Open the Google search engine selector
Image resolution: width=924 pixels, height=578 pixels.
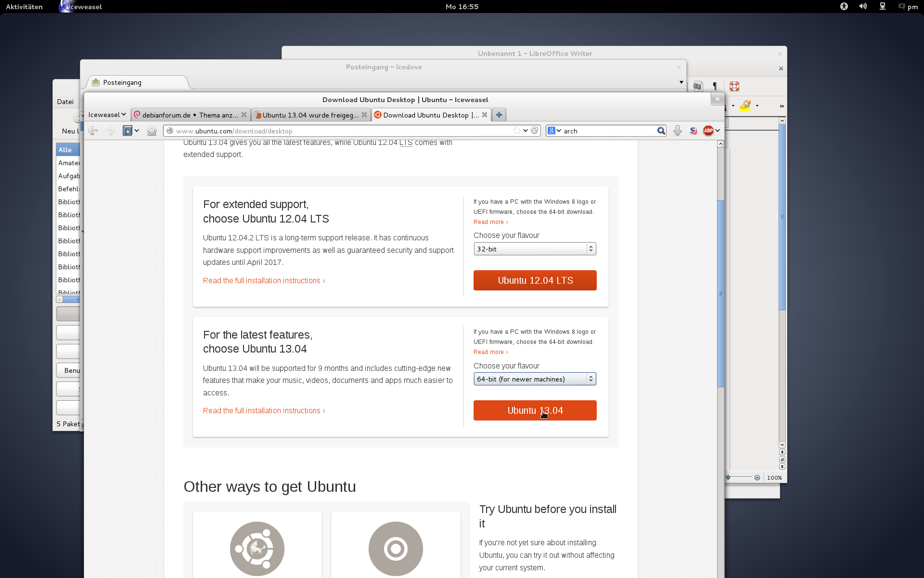pos(554,131)
